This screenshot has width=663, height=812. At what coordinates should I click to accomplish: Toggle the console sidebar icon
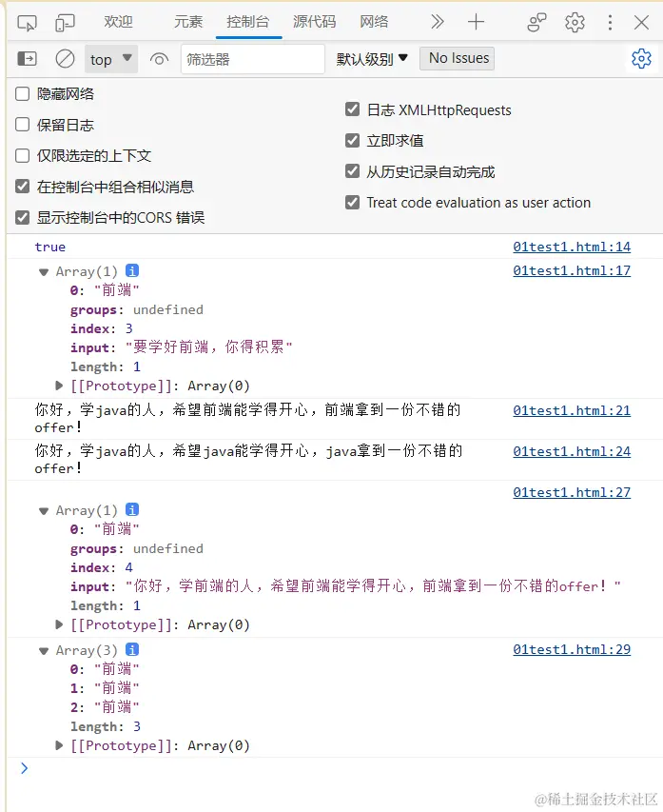(x=28, y=59)
